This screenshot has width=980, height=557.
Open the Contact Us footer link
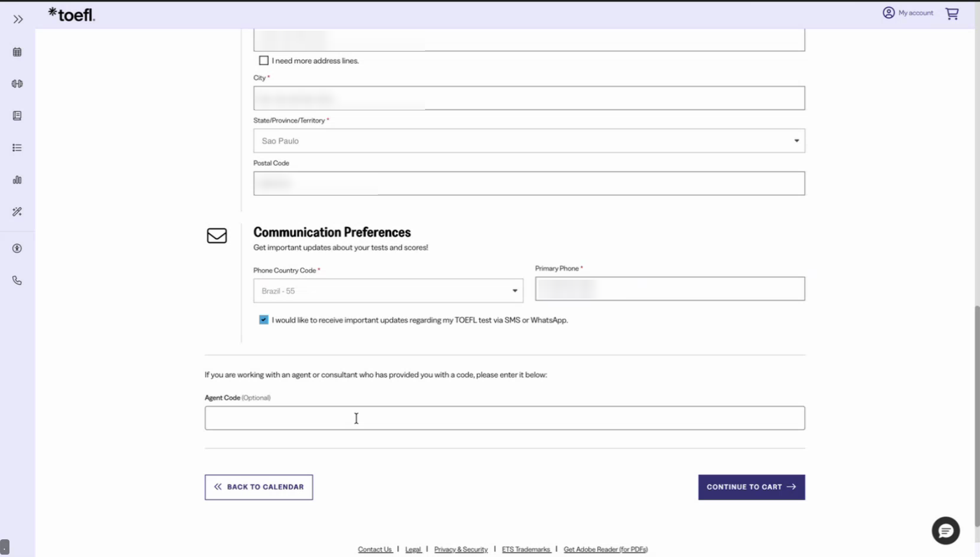(x=375, y=549)
